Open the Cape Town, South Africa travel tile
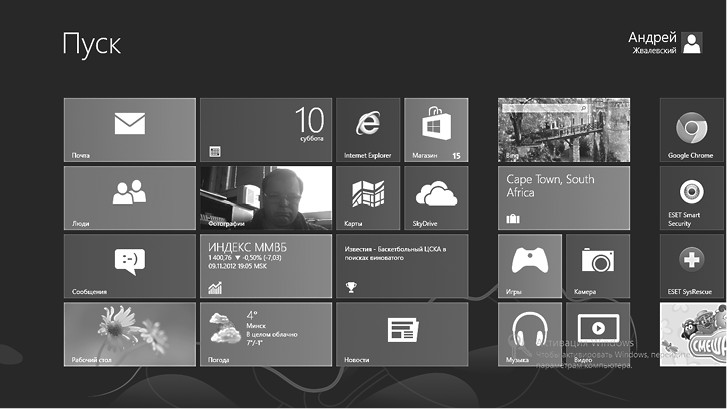 [564, 198]
